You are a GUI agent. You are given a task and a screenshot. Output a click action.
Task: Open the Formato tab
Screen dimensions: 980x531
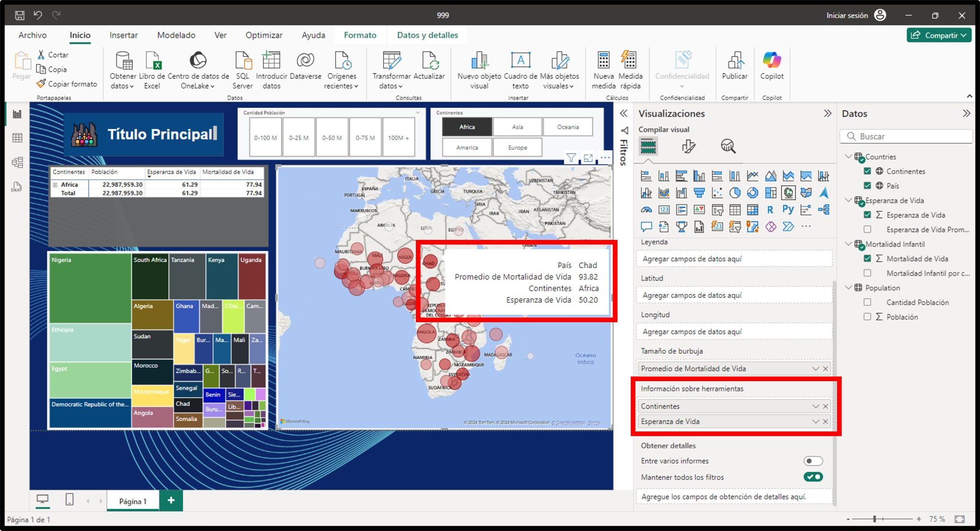[360, 35]
